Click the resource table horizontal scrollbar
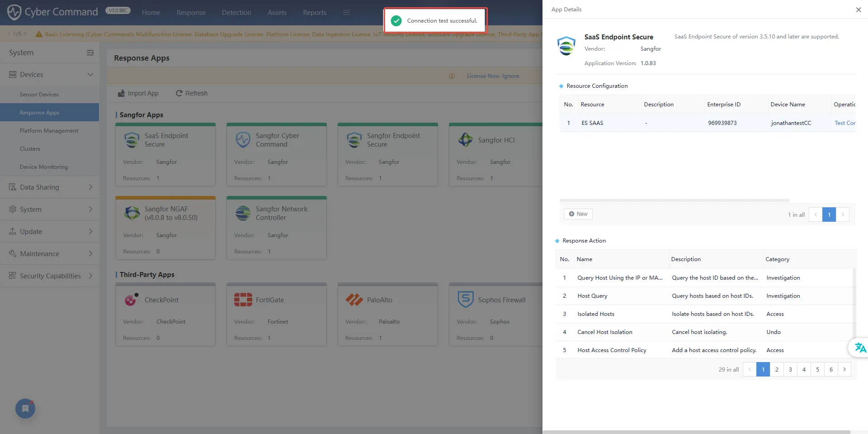 point(674,200)
